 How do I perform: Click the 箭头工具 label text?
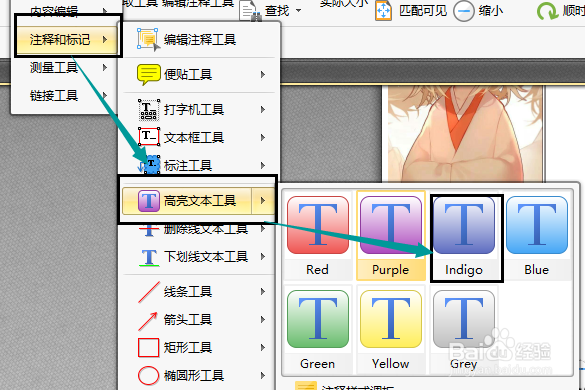pyautogui.click(x=188, y=319)
